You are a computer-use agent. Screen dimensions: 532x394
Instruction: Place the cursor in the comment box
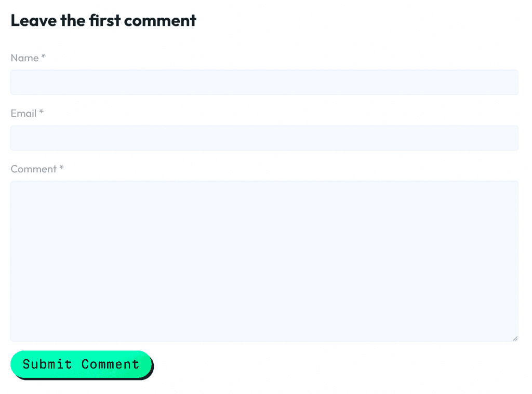[x=264, y=260]
